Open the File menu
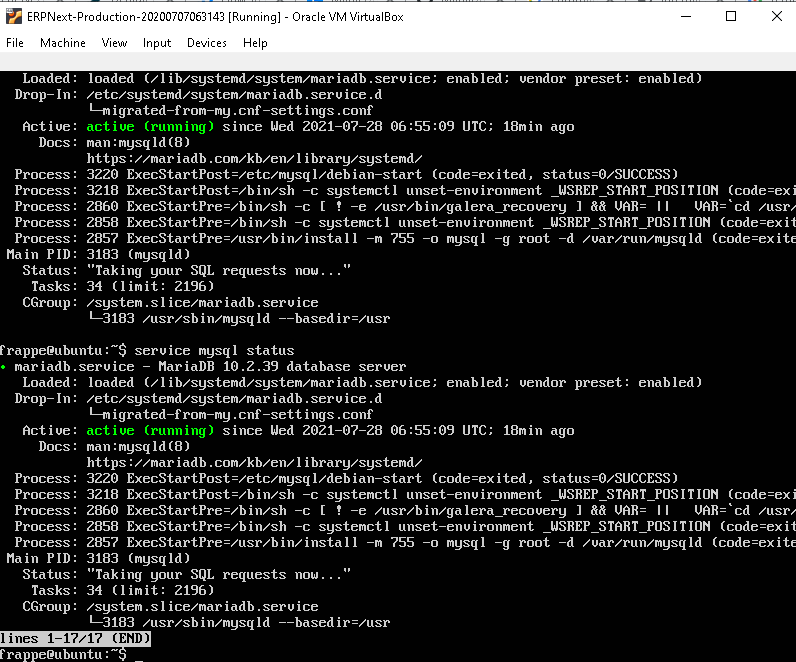 [15, 43]
